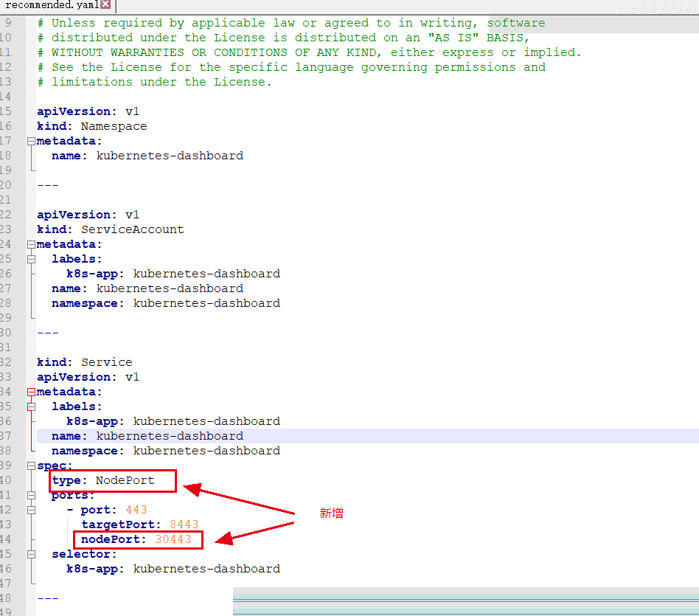Click 'kind: Namespace' text
Viewport: 699px width, 616px height.
[92, 126]
